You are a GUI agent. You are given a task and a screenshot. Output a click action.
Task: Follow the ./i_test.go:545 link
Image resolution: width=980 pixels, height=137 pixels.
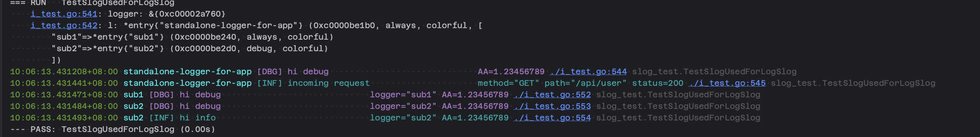pyautogui.click(x=727, y=83)
